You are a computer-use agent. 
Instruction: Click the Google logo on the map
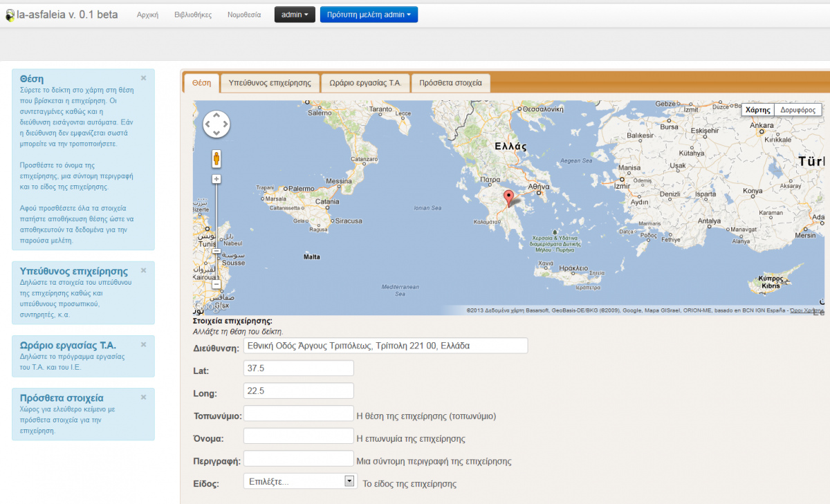[210, 306]
